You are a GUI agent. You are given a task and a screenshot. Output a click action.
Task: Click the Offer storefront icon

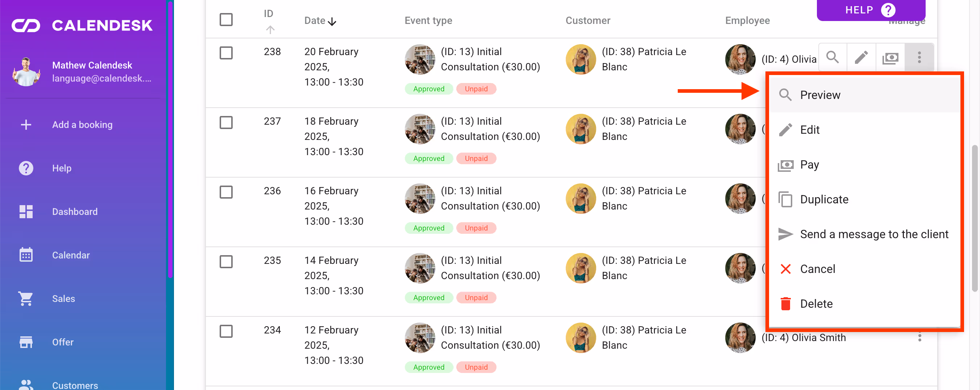coord(25,342)
